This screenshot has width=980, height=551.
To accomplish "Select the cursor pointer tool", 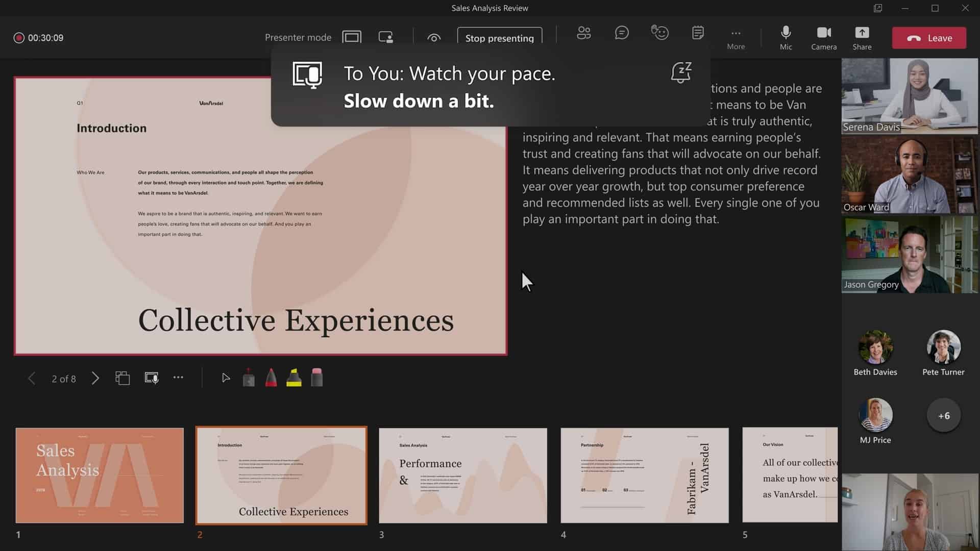I will (226, 378).
